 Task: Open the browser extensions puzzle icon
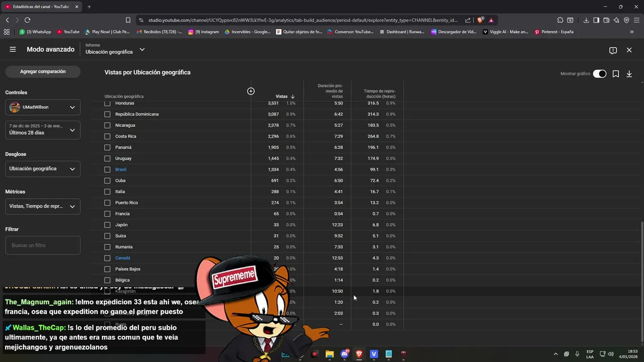560,20
